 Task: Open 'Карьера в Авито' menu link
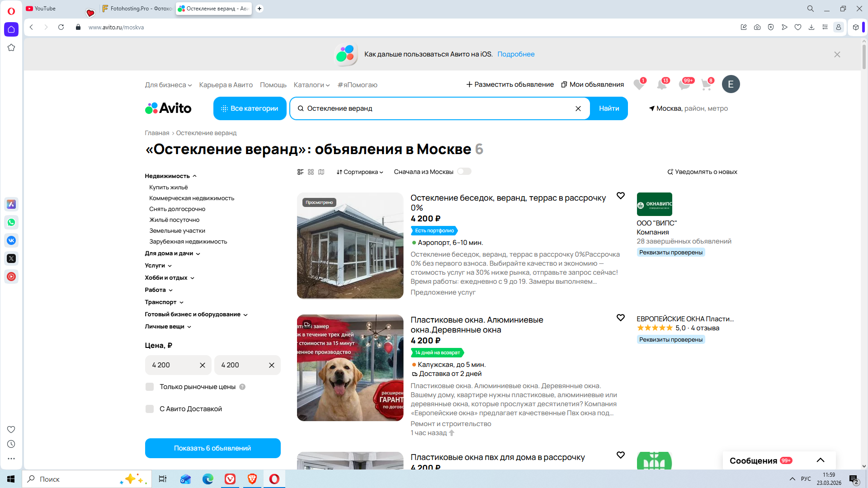coord(226,85)
